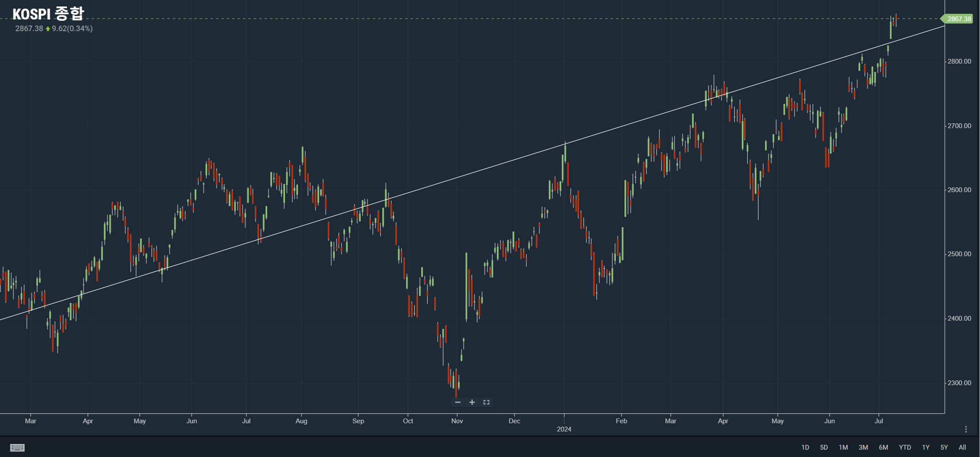Click the fullscreen expand icon
The image size is (980, 457).
pyautogui.click(x=486, y=402)
